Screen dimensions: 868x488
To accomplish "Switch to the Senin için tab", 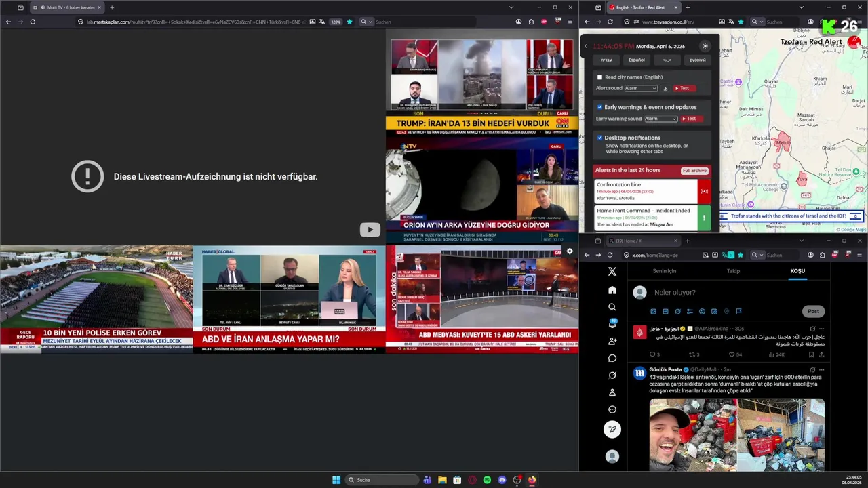I will click(x=664, y=271).
